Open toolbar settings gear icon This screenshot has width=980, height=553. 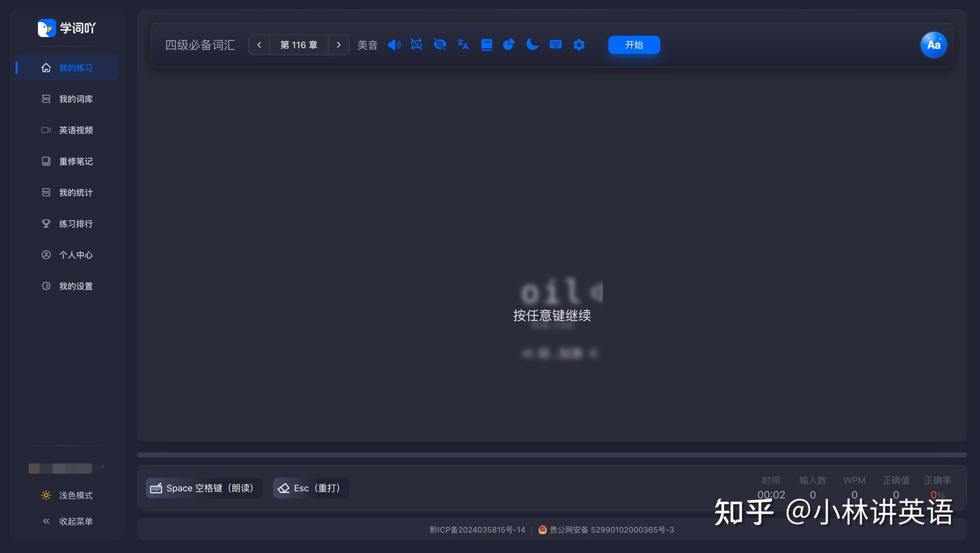(579, 45)
